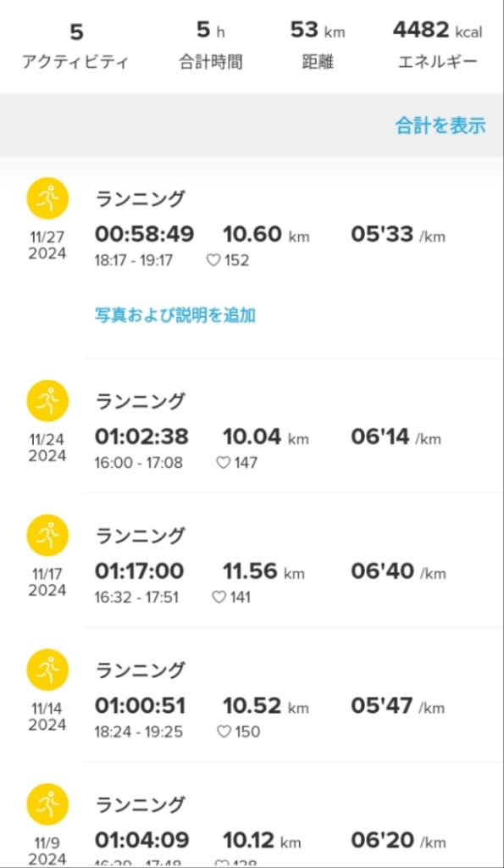Tap the running icon for 11/24 activity
Image resolution: width=504 pixels, height=868 pixels.
coord(47,401)
